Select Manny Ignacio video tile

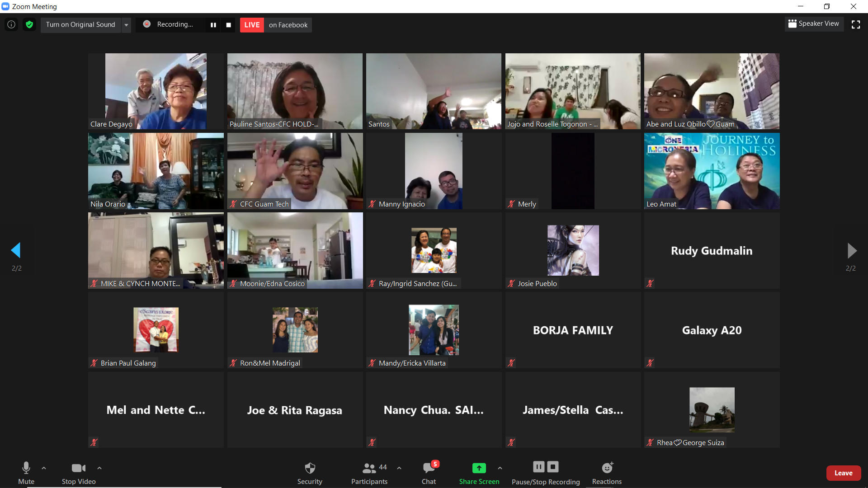(434, 171)
